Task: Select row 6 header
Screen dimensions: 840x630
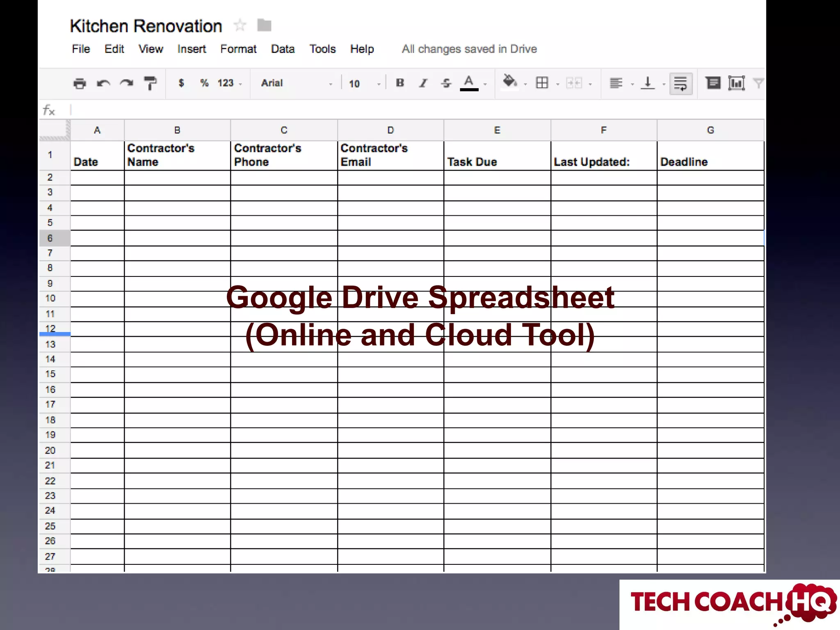Action: point(55,238)
